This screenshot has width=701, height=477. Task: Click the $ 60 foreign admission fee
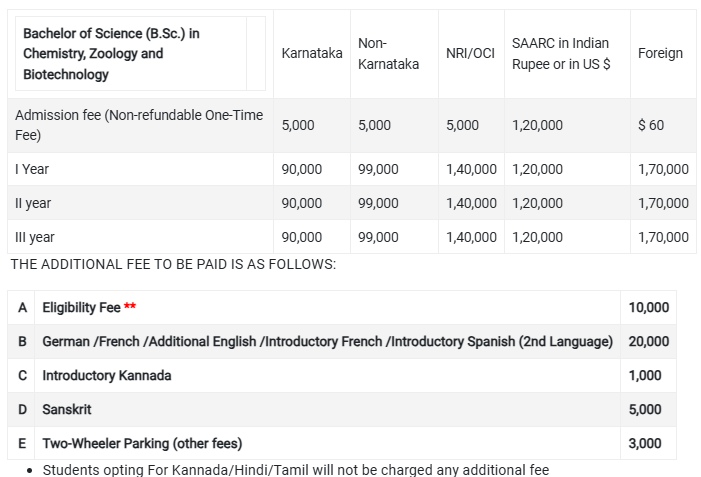(650, 125)
